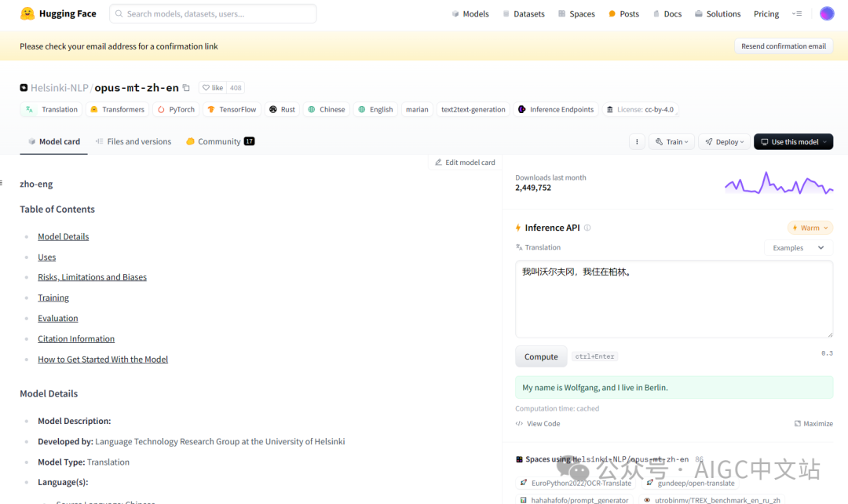Select the marian tag
Screen dimensions: 848x504
[417, 109]
